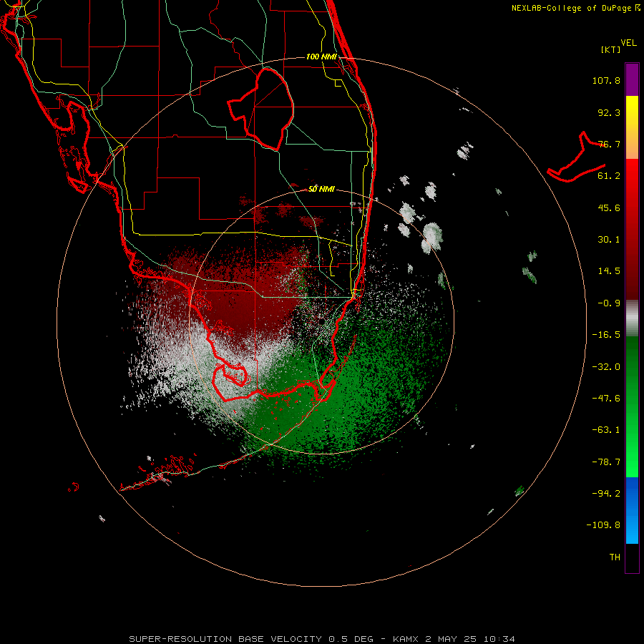Click the TH label on the legend
This screenshot has height=644, width=644.
tap(615, 557)
